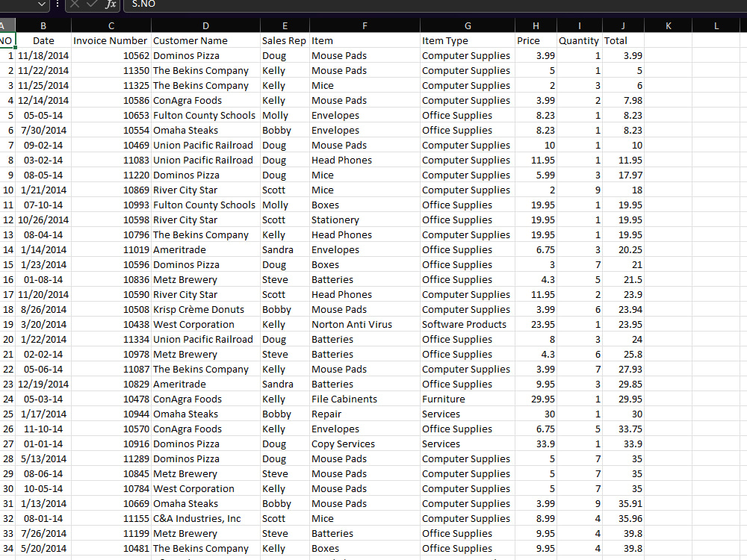This screenshot has height=560, width=747.
Task: Click the Item Type header cell
Action: [468, 40]
